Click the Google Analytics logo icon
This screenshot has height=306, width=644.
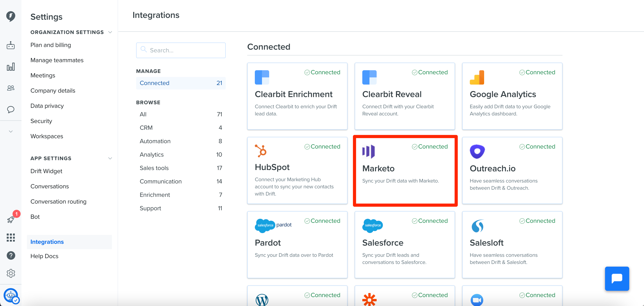477,77
